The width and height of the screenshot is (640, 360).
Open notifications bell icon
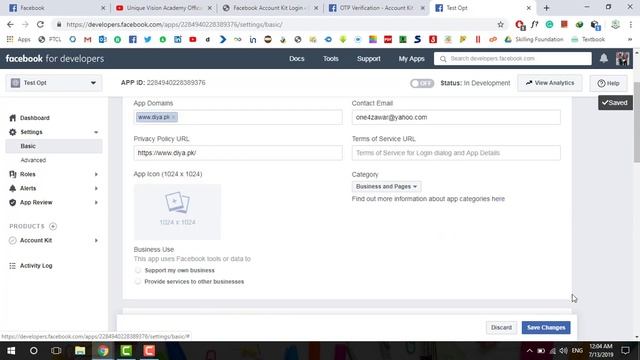point(604,58)
